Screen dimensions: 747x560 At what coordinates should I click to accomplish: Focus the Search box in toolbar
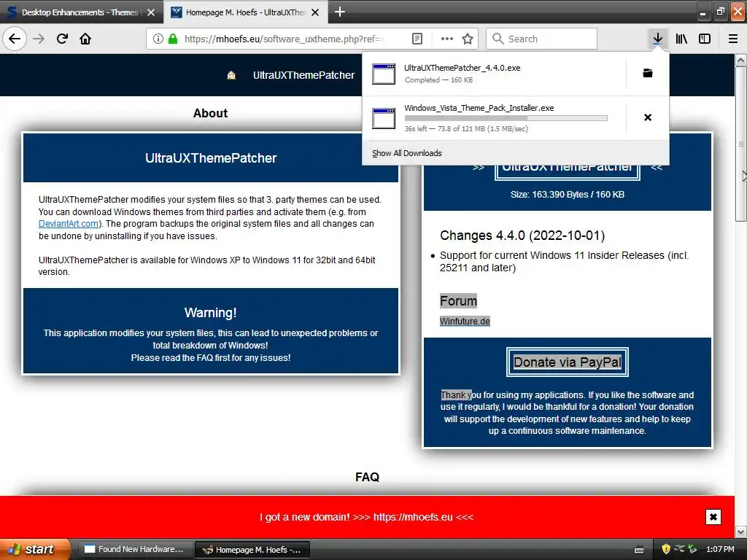[541, 39]
